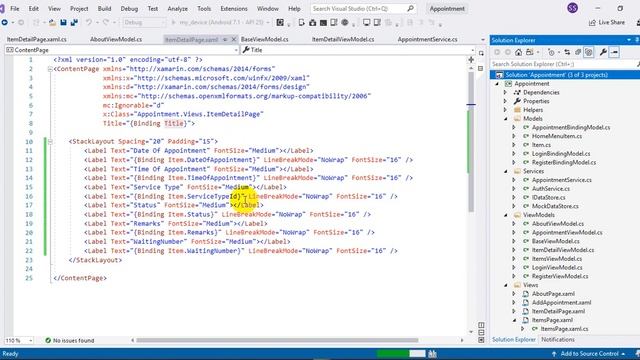Screen dimensions: 640x360
Task: Collapse the Services folder
Action: 506,171
